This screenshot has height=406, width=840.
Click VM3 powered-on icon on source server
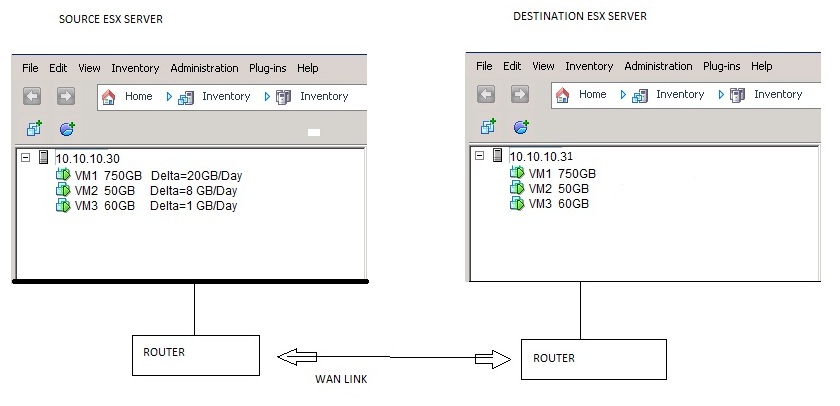point(63,205)
